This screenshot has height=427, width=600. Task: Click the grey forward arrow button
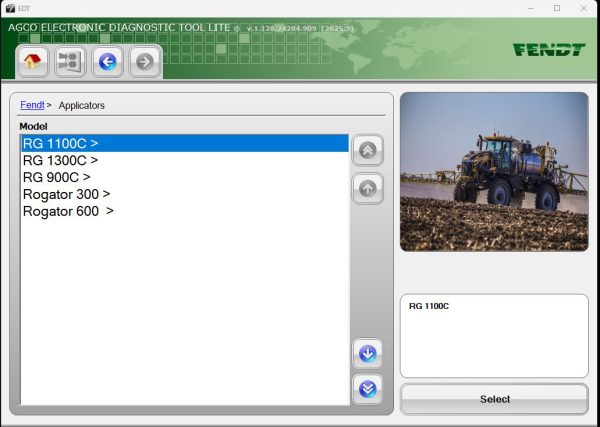pyautogui.click(x=145, y=62)
